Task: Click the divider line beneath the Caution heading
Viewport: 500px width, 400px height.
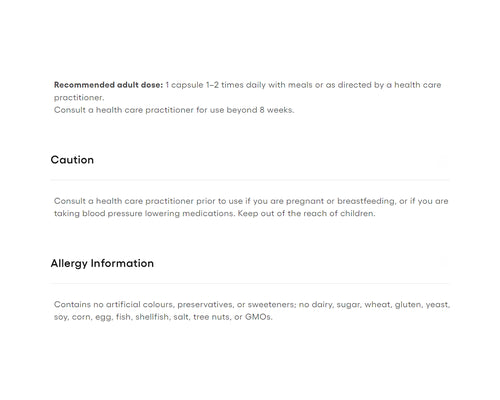Action: point(250,180)
